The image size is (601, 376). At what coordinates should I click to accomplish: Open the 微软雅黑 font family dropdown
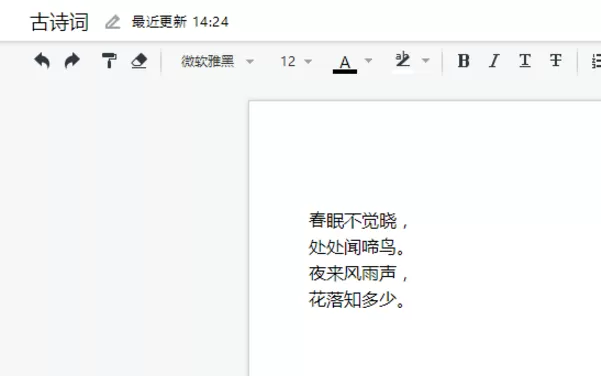point(217,61)
